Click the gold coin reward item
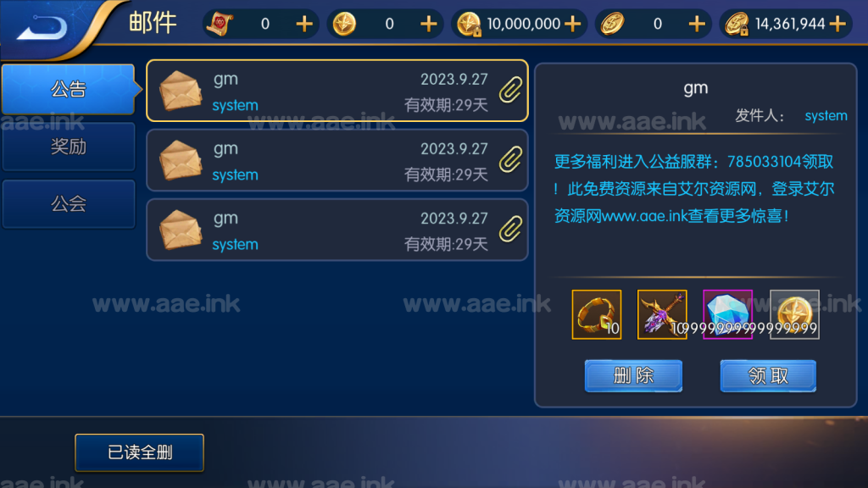The height and width of the screenshot is (488, 868). [794, 314]
